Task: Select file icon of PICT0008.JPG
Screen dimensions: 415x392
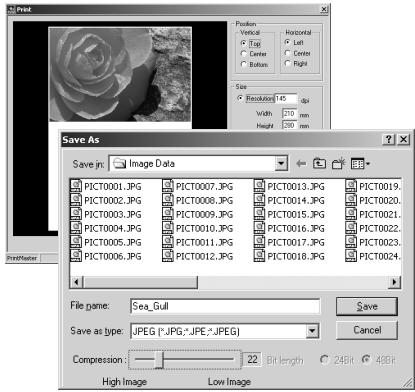Action: (x=168, y=200)
